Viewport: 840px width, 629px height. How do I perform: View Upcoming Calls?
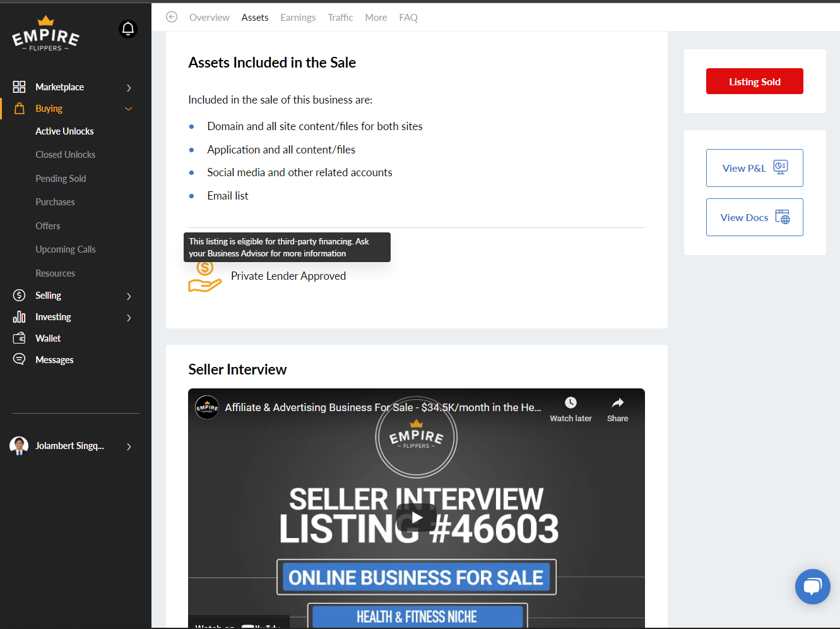[x=66, y=249]
